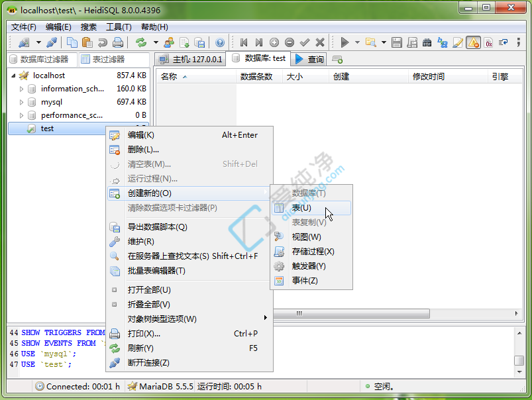The width and height of the screenshot is (532, 400).
Task: Open the blue Help icon
Action: point(220,42)
